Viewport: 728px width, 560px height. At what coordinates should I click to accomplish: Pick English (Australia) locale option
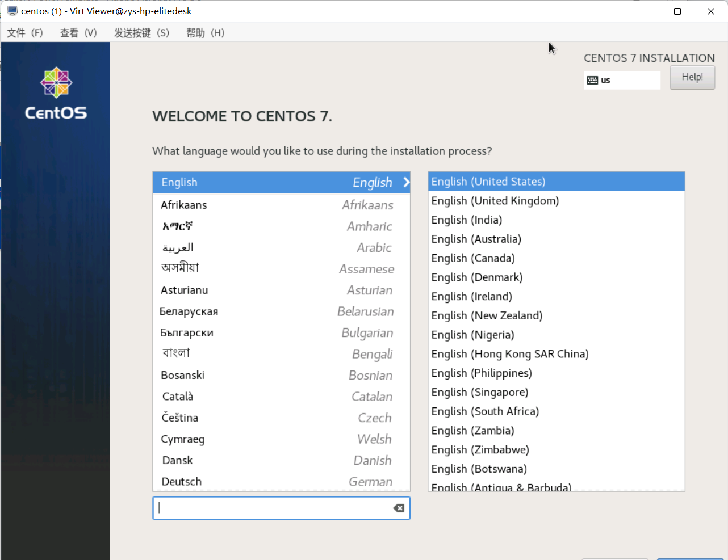[476, 239]
